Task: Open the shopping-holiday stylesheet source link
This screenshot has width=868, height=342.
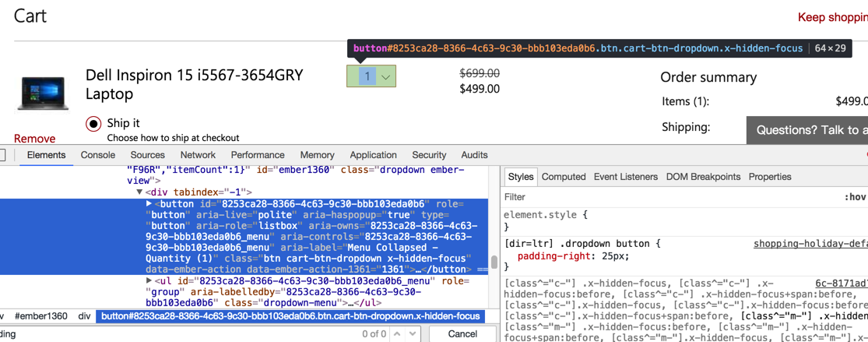Action: click(810, 244)
